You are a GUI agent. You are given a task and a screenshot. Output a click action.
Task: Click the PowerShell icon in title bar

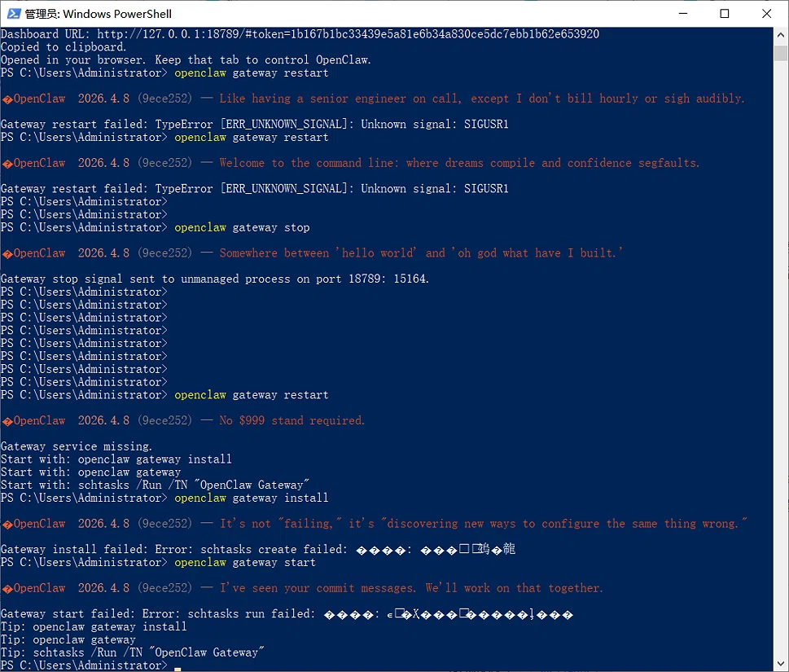[x=14, y=14]
